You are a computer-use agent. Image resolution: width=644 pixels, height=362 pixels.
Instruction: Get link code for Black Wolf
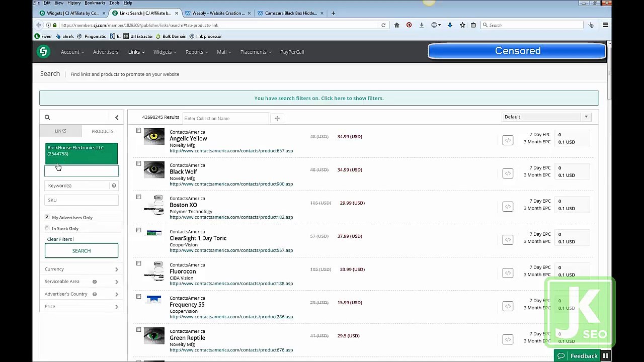(x=508, y=173)
